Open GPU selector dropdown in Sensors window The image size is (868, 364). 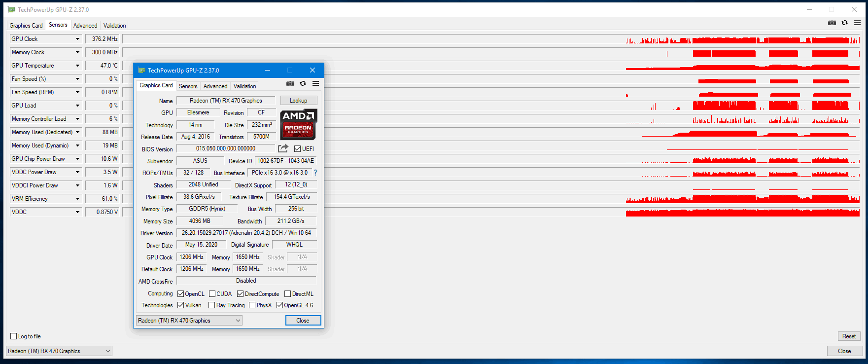[59, 351]
